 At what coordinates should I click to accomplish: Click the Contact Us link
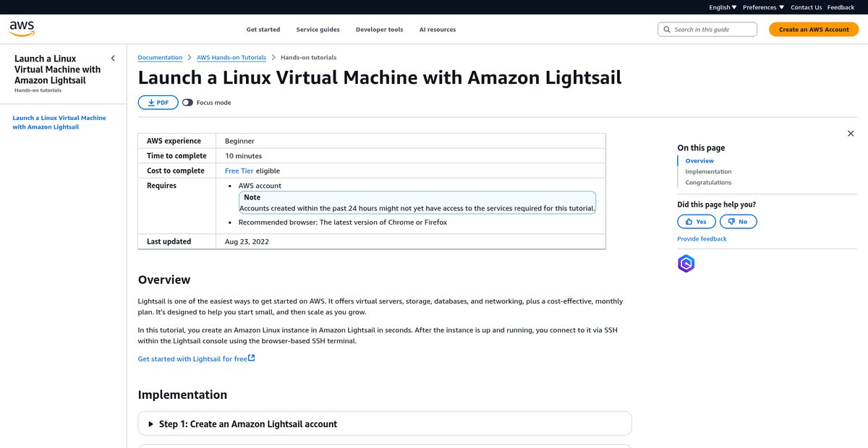[x=807, y=7]
